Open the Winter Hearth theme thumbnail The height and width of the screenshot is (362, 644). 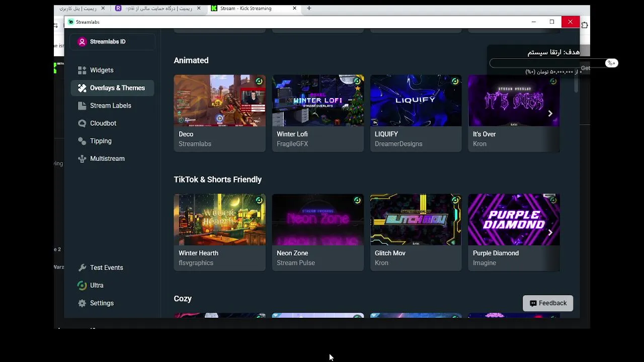[x=219, y=220]
